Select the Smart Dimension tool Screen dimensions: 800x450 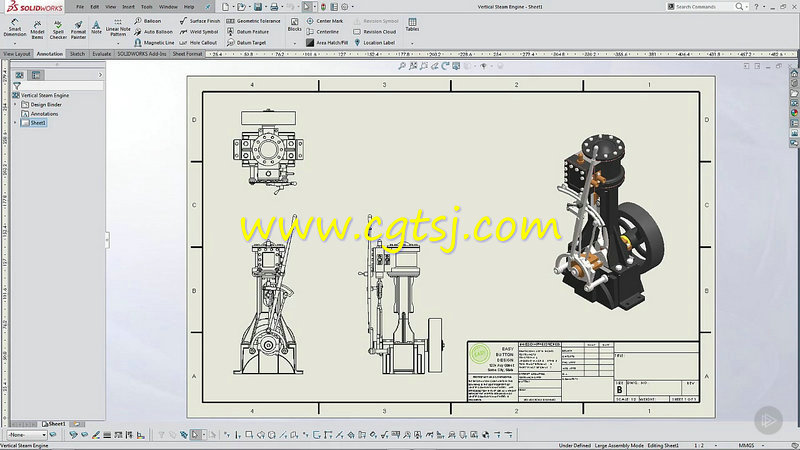pos(15,28)
